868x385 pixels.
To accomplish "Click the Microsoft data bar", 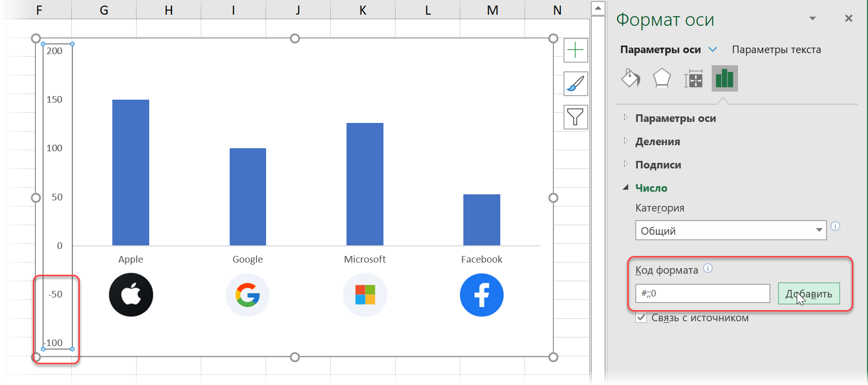I will (x=365, y=184).
